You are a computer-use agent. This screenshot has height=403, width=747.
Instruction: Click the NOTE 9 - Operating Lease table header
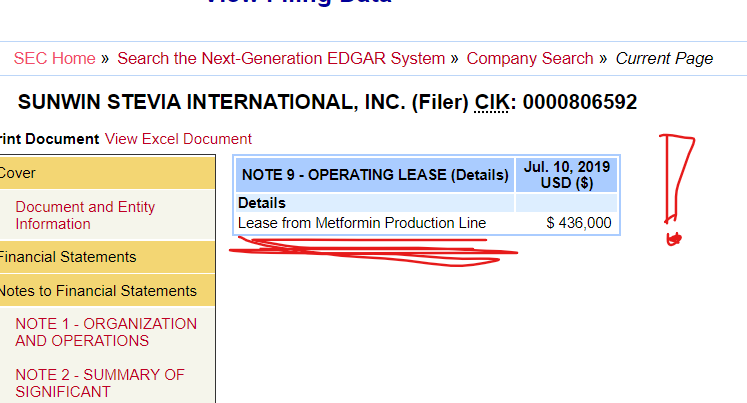click(x=375, y=175)
